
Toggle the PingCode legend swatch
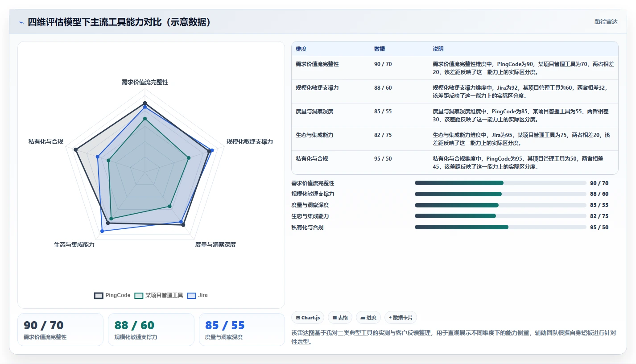pyautogui.click(x=99, y=295)
